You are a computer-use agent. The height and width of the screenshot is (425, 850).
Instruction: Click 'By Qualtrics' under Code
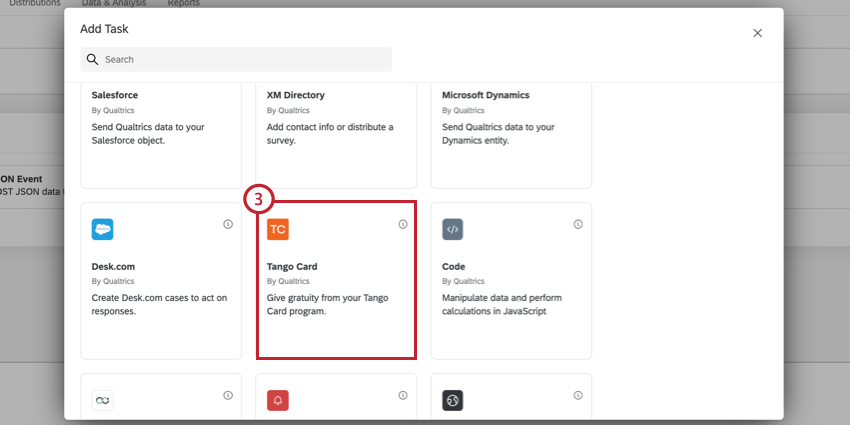coord(463,281)
